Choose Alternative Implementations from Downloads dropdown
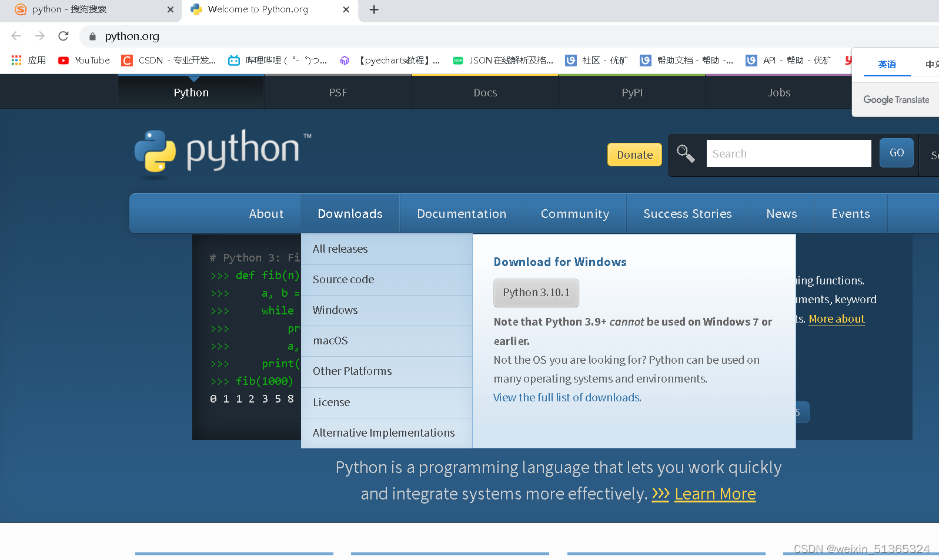The height and width of the screenshot is (560, 939). tap(386, 433)
